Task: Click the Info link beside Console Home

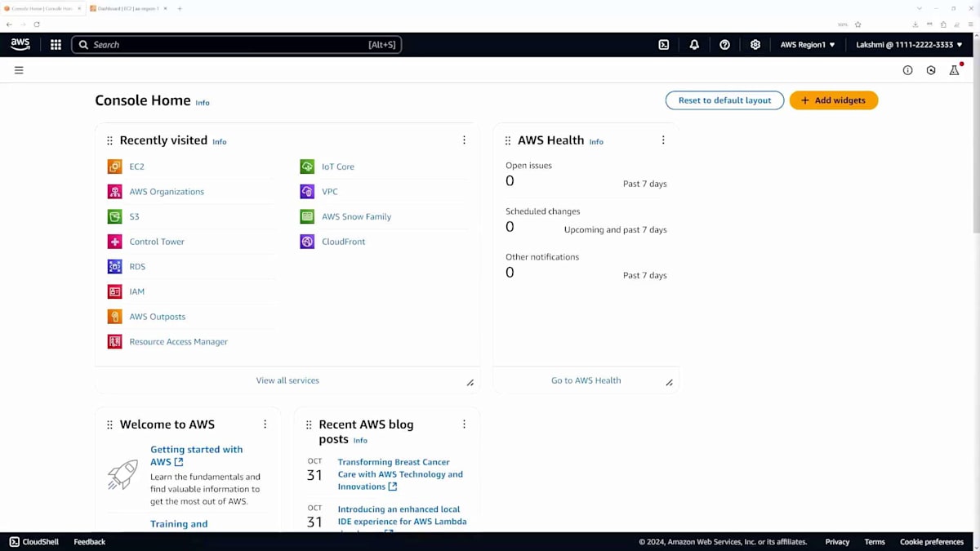Action: pyautogui.click(x=203, y=103)
